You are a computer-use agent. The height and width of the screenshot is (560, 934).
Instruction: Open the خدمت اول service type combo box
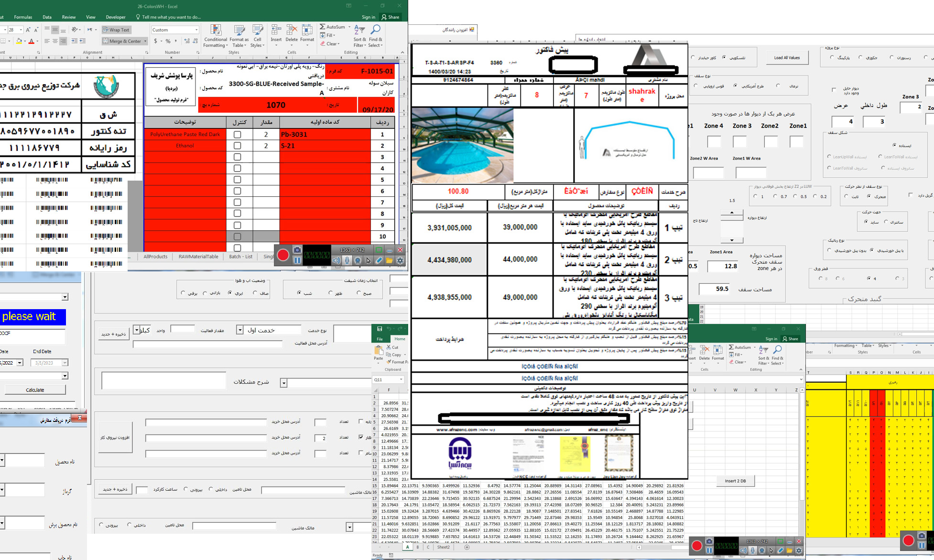[x=240, y=330]
